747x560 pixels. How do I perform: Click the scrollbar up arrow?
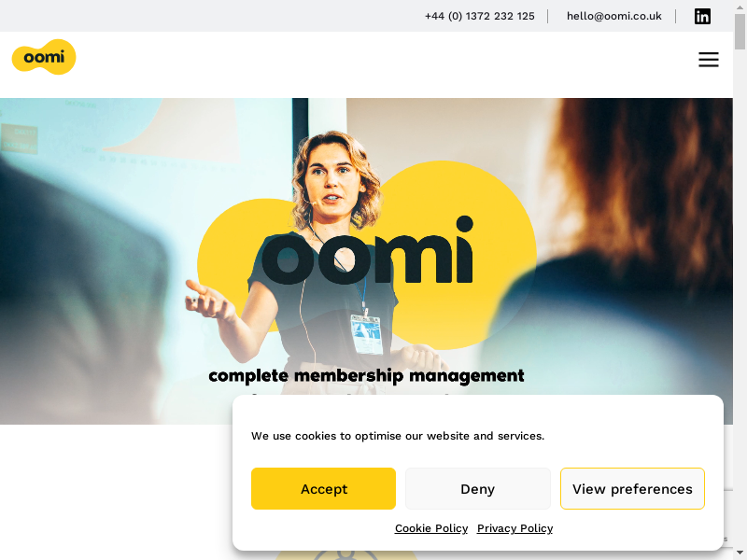click(740, 7)
